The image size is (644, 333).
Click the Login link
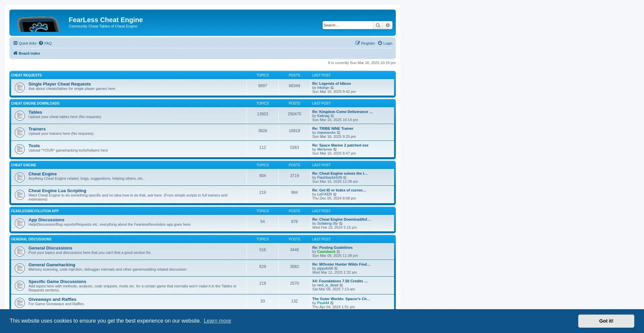(385, 43)
